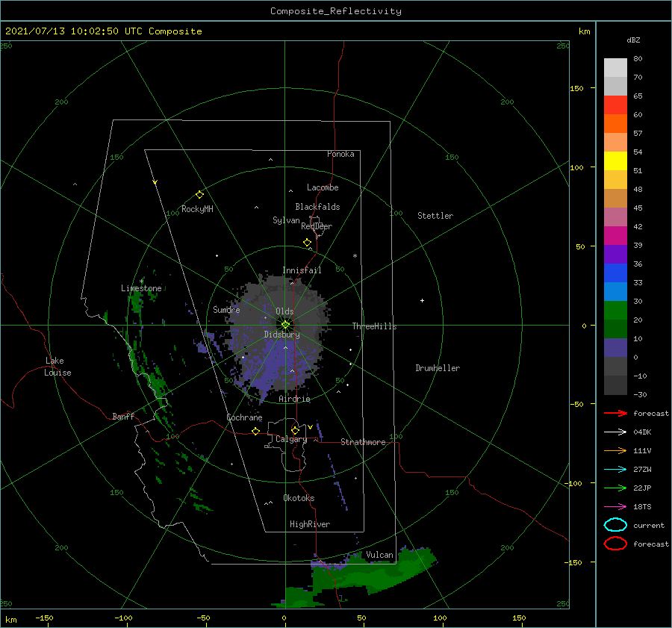This screenshot has height=628, width=672.
Task: Click the -150 x-axis tick label
Action: click(x=44, y=618)
